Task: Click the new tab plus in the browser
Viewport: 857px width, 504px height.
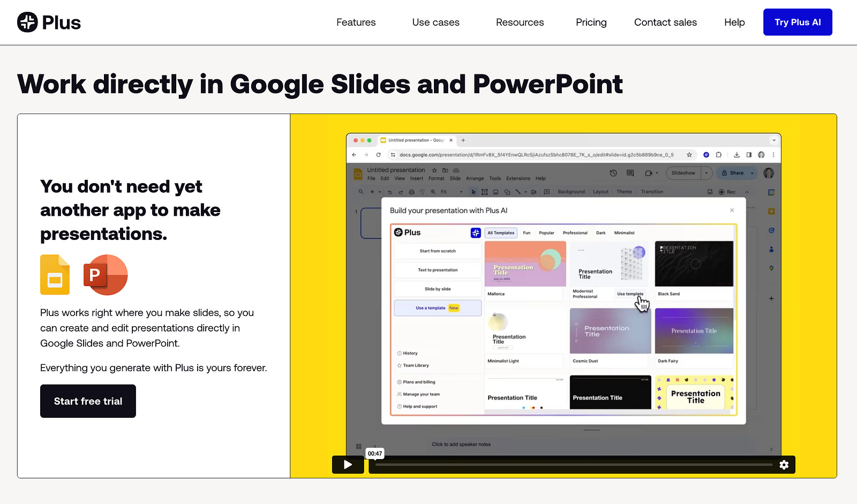Action: point(463,140)
